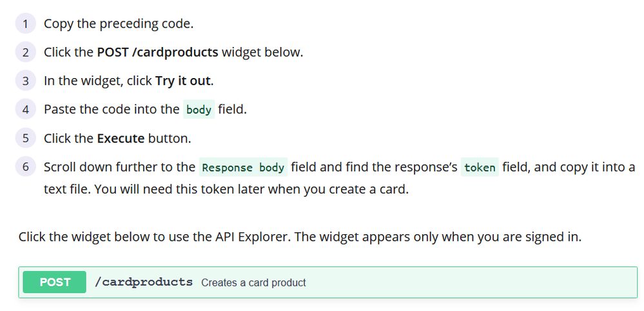The width and height of the screenshot is (644, 311).
Task: Click bold "POST /cardproducts" in step two
Action: point(157,52)
